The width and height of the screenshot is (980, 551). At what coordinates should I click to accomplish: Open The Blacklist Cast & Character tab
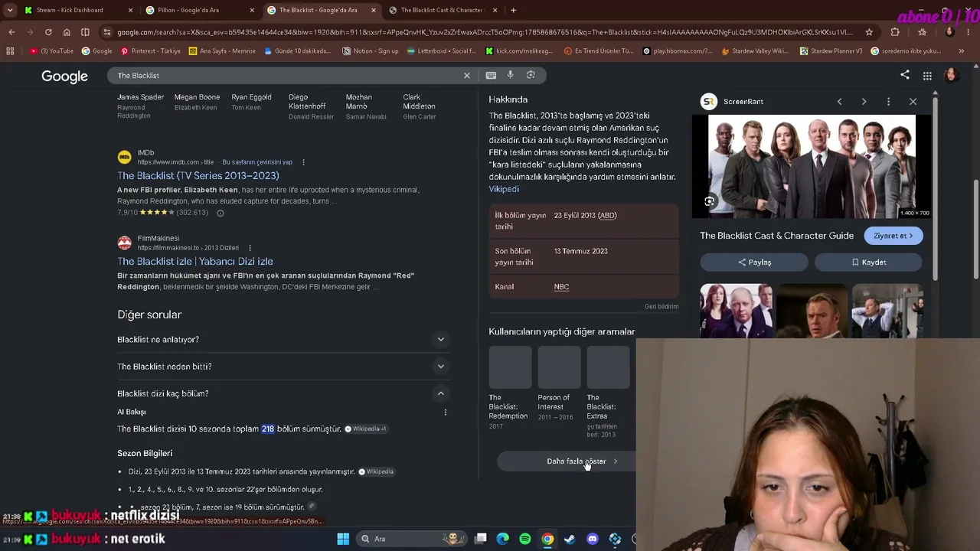pyautogui.click(x=442, y=10)
